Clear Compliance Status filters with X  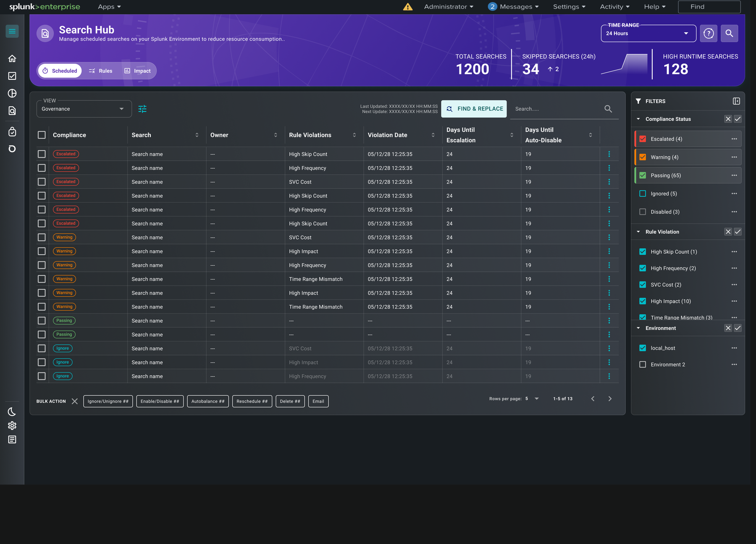coord(728,119)
